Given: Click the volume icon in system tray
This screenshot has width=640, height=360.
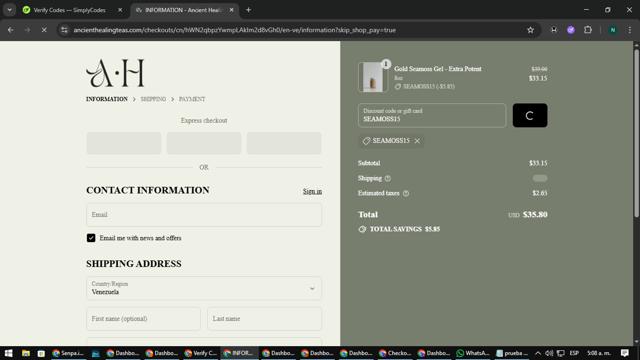Looking at the screenshot, I should 549,353.
